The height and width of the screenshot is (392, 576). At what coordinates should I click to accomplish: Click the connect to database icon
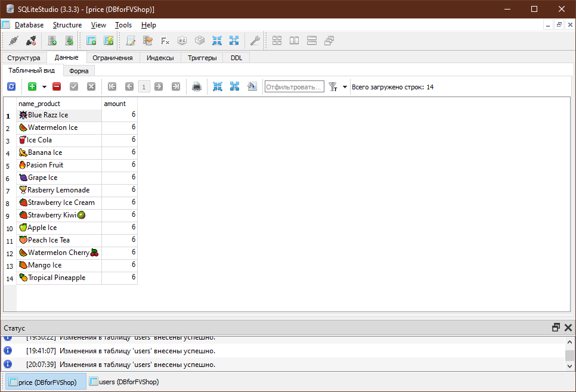pyautogui.click(x=14, y=41)
